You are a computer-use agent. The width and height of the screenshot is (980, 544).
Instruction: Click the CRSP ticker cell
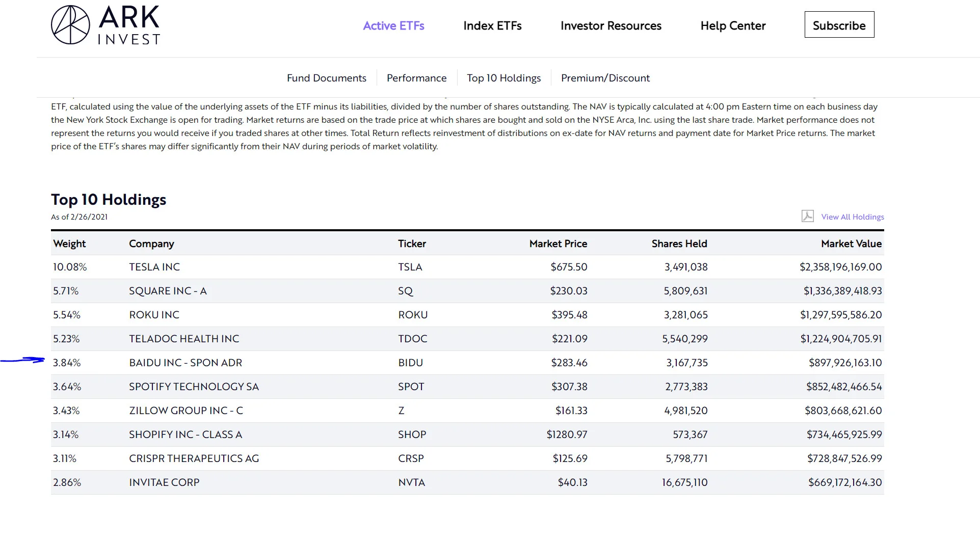pyautogui.click(x=411, y=458)
